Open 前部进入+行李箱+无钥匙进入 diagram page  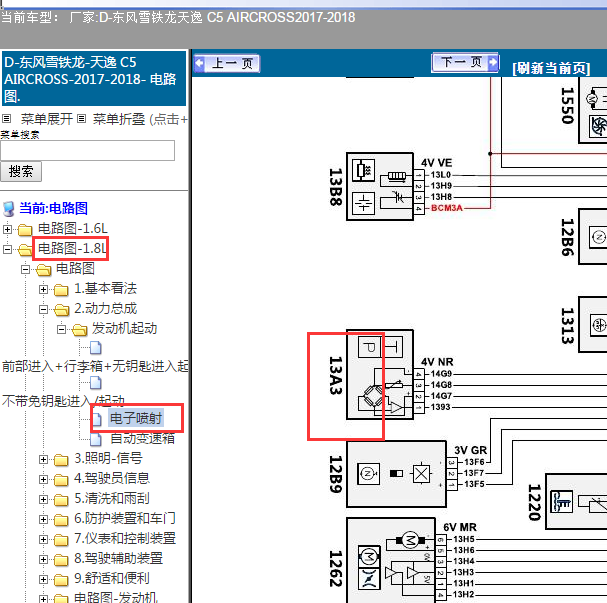[95, 366]
